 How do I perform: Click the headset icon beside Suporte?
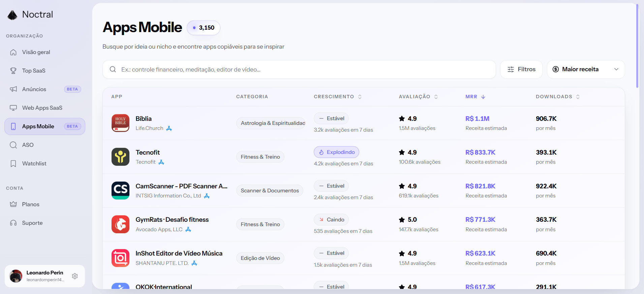[13, 223]
